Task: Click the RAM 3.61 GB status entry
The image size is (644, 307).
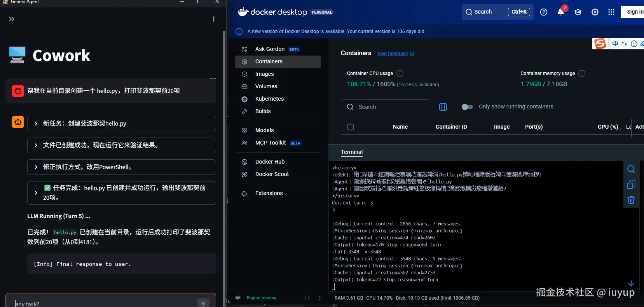Action: tap(349, 298)
